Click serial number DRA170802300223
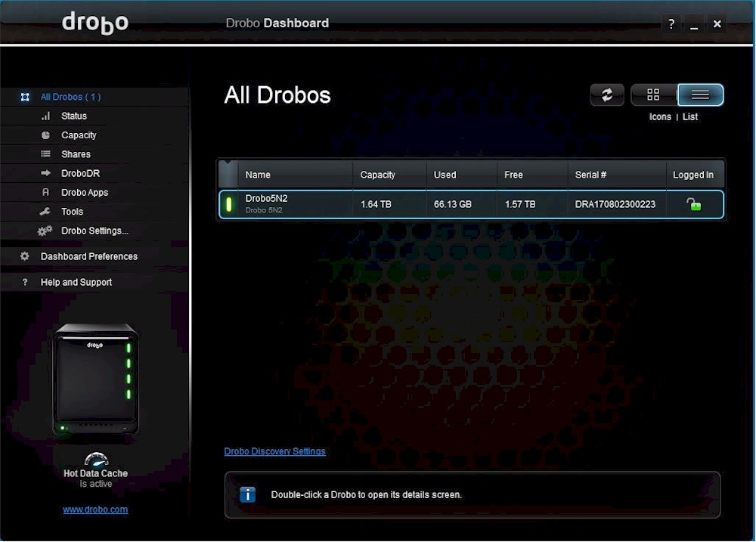756x542 pixels. pyautogui.click(x=615, y=204)
